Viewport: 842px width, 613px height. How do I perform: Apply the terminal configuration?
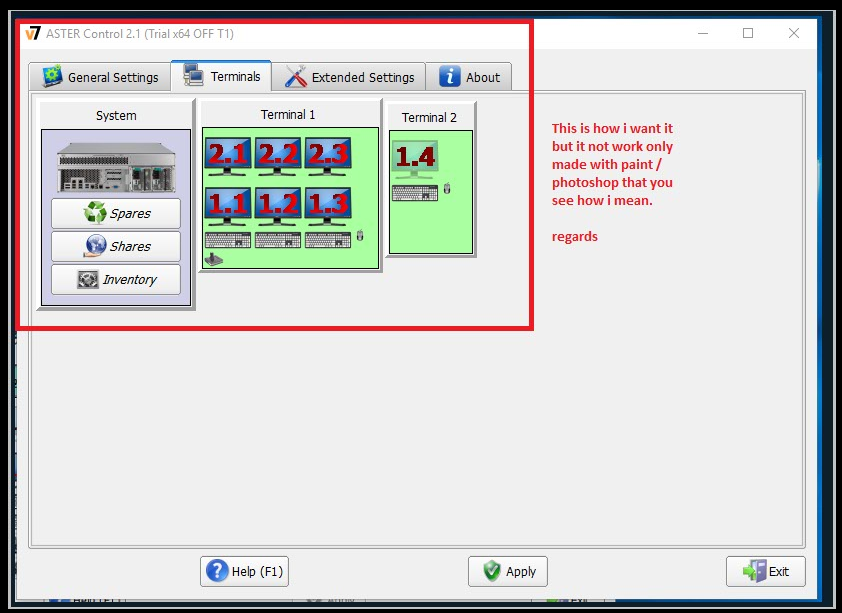(x=507, y=571)
